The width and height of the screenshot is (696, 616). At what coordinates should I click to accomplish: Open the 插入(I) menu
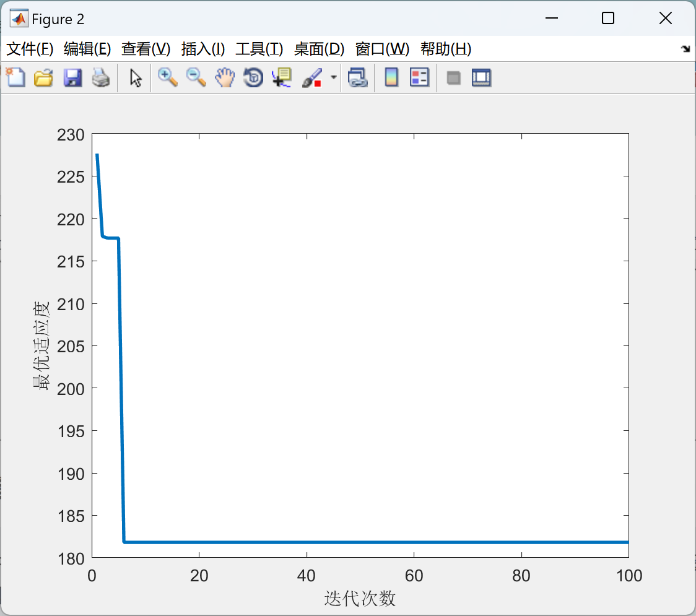pyautogui.click(x=203, y=49)
